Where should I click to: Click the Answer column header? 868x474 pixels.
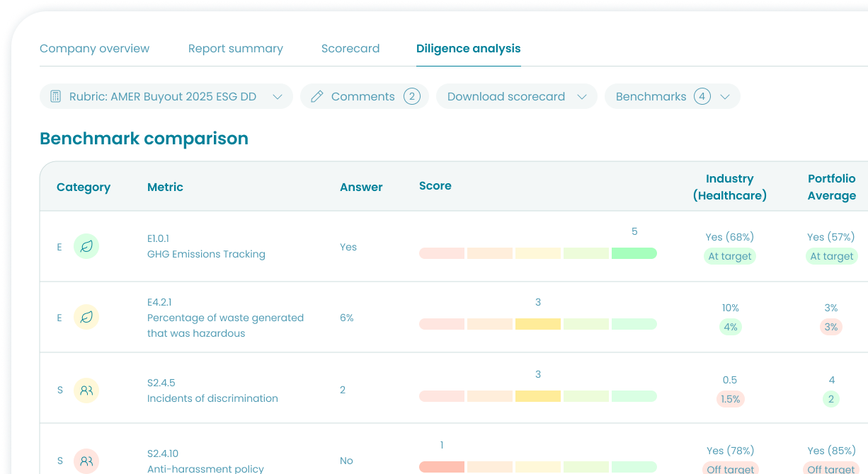tap(361, 187)
